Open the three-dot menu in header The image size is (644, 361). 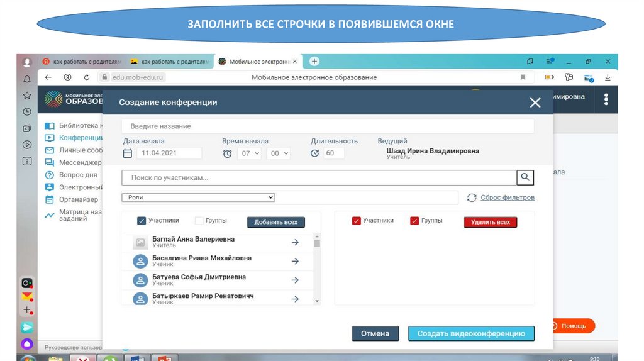pyautogui.click(x=606, y=99)
